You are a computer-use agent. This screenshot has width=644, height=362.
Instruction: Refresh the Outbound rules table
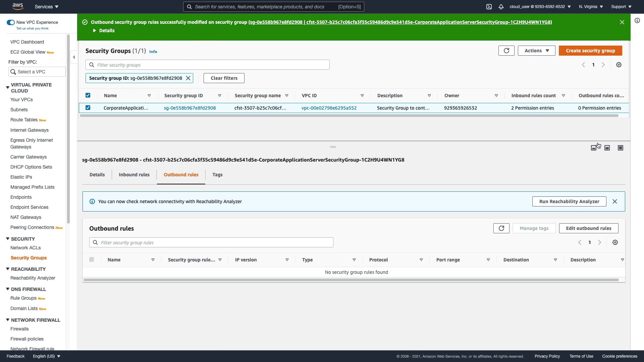(x=501, y=228)
